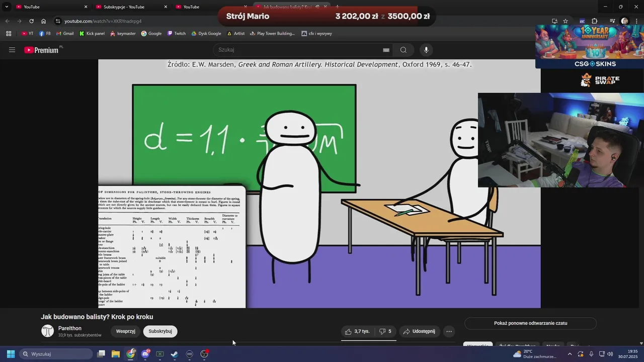Bookmark this page with the star
This screenshot has height=362, width=644.
click(566, 21)
